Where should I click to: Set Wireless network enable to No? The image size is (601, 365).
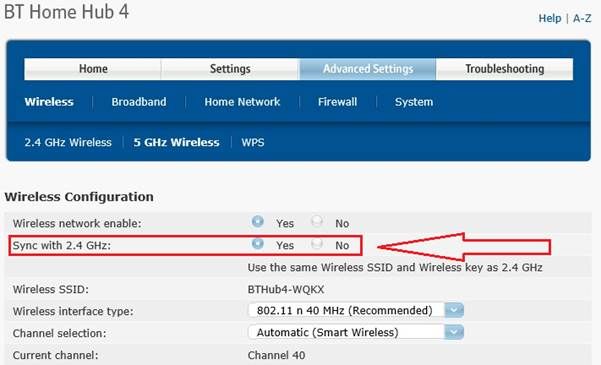click(x=317, y=221)
